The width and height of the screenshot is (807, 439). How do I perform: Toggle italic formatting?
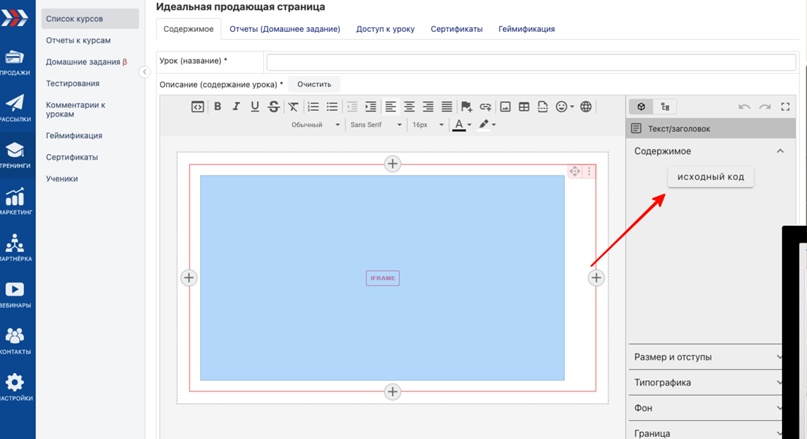[x=236, y=107]
